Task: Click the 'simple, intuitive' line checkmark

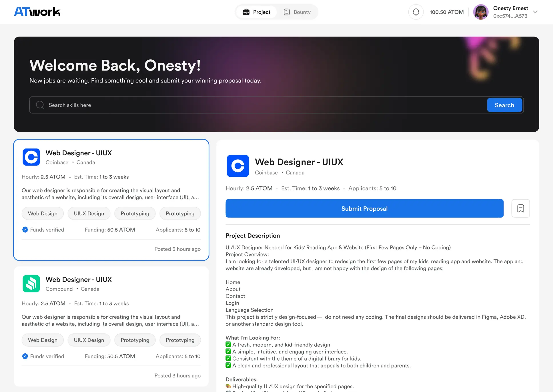Action: coord(228,351)
